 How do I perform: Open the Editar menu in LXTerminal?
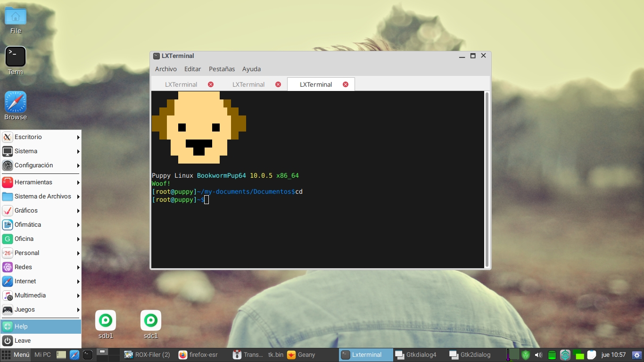[x=192, y=69]
